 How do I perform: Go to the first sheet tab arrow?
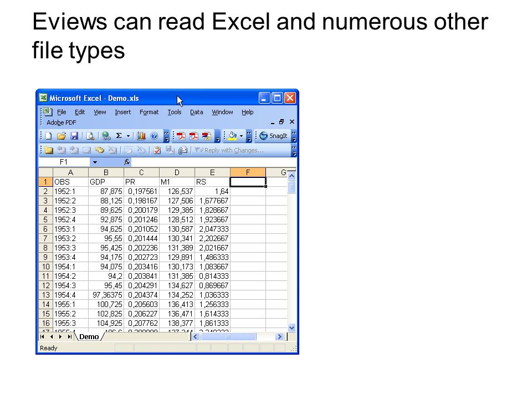[x=42, y=336]
